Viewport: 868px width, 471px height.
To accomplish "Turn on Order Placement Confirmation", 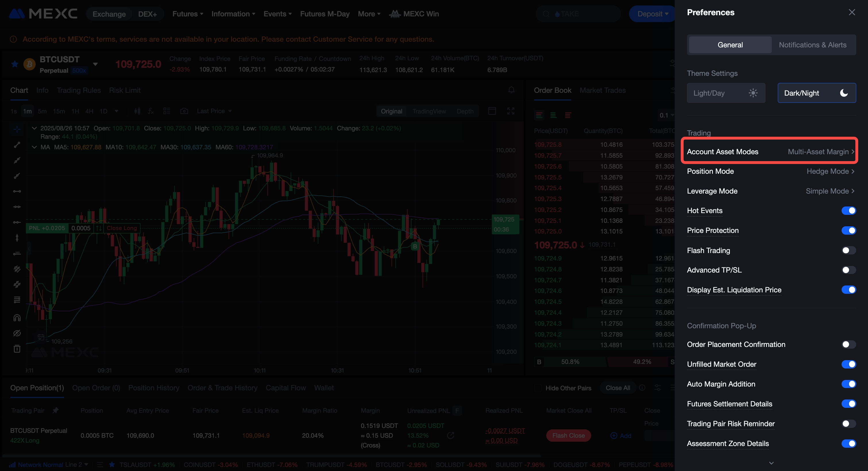I will (848, 344).
